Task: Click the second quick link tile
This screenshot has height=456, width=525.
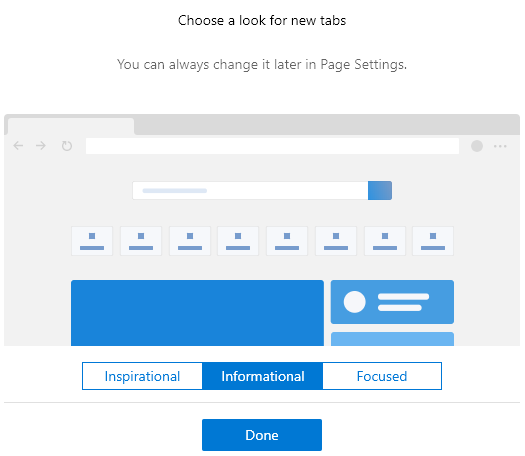Action: (x=141, y=241)
